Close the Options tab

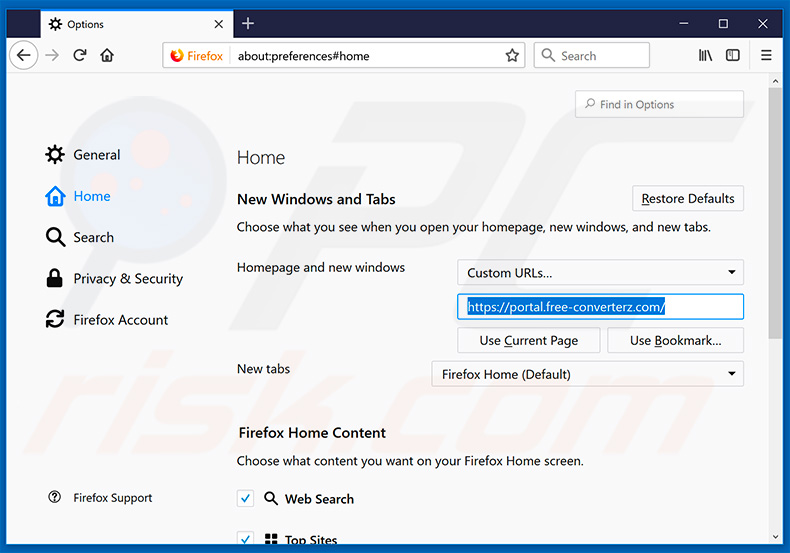[x=219, y=24]
